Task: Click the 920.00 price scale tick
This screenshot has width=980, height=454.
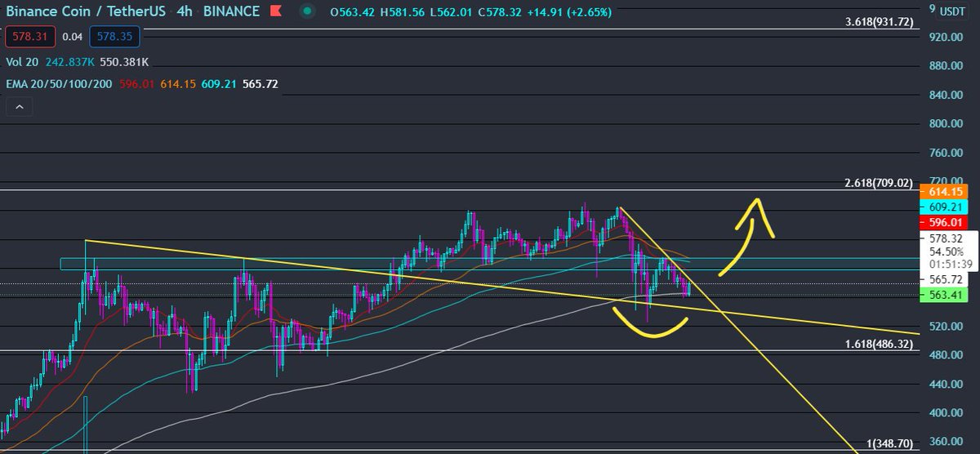Action: pyautogui.click(x=945, y=37)
